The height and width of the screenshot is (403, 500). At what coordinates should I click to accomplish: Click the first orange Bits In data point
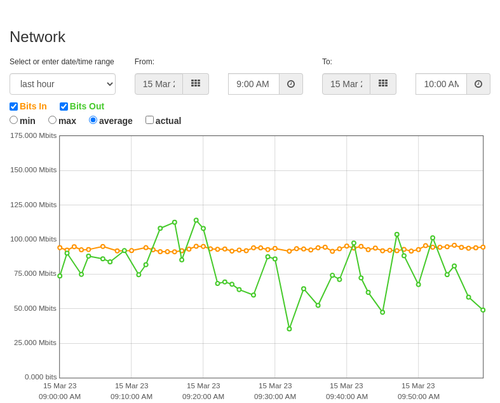tap(60, 248)
